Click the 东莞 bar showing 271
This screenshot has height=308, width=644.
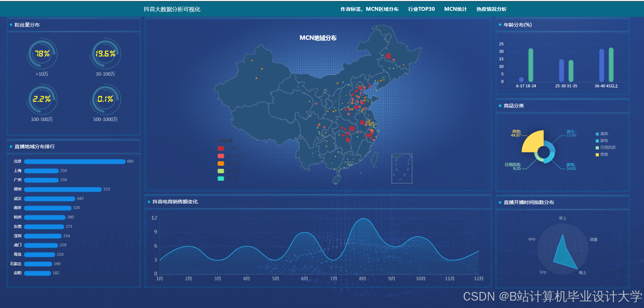pyautogui.click(x=44, y=227)
